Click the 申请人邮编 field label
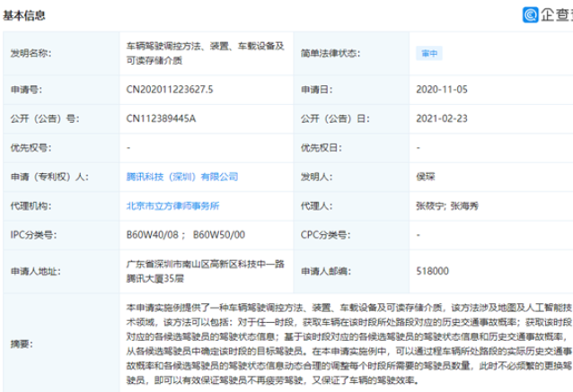The image size is (573, 392). pos(326,271)
